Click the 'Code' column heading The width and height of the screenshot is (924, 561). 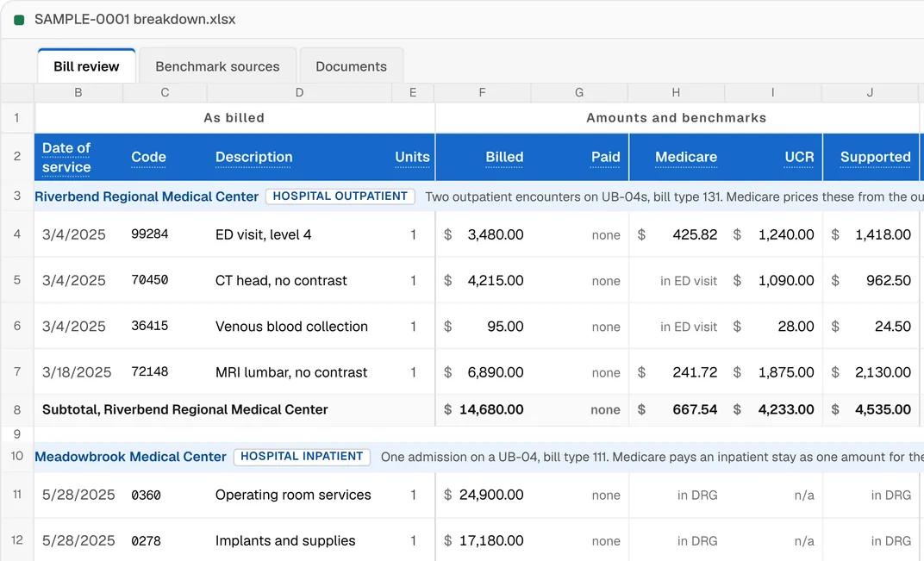pos(148,157)
